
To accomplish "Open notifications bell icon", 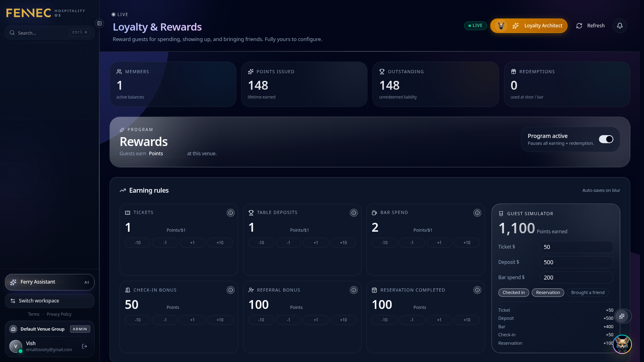I will pos(620,26).
